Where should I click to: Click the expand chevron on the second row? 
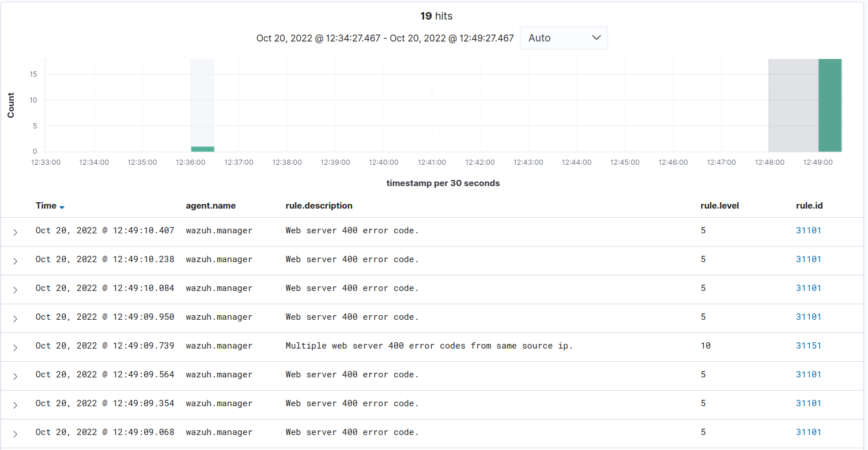click(15, 260)
